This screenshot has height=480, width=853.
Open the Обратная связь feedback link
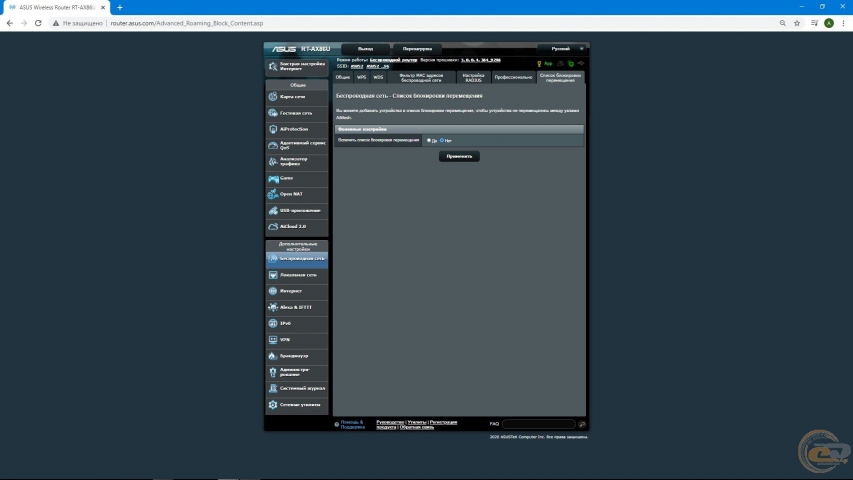tap(417, 427)
